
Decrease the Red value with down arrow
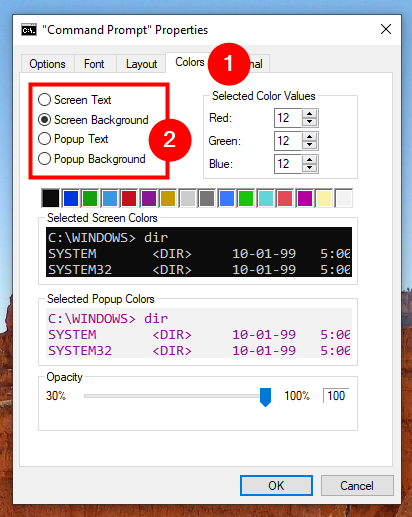[x=310, y=122]
